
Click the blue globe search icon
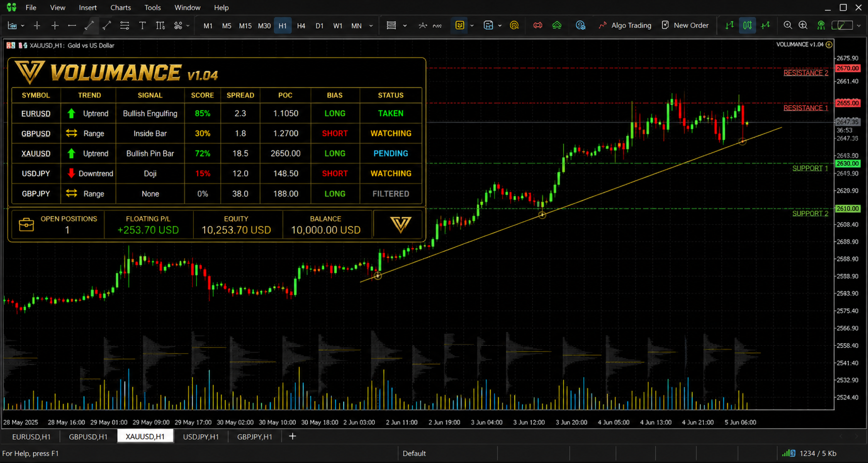tap(580, 25)
